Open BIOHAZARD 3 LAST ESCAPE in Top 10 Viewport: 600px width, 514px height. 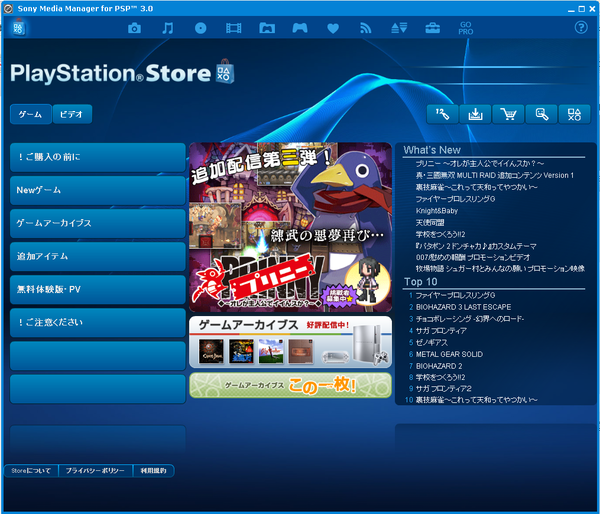463,307
